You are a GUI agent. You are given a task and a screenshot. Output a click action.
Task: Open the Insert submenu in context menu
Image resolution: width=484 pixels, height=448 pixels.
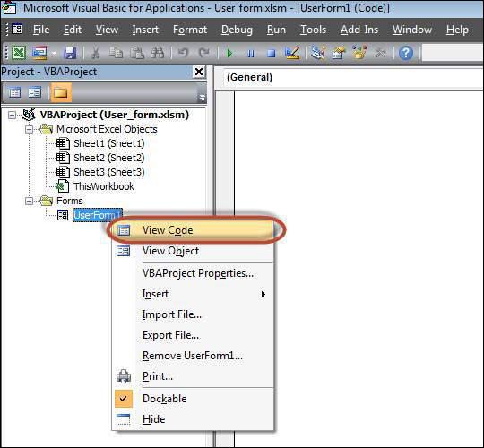(193, 294)
